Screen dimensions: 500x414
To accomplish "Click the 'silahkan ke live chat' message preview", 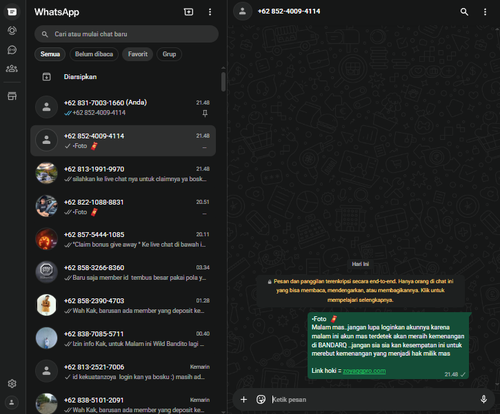I will coord(139,179).
